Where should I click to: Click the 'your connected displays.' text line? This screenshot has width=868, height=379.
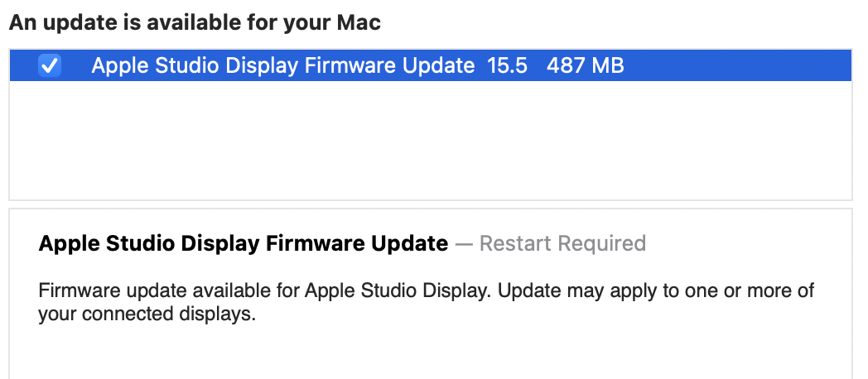pos(145,314)
